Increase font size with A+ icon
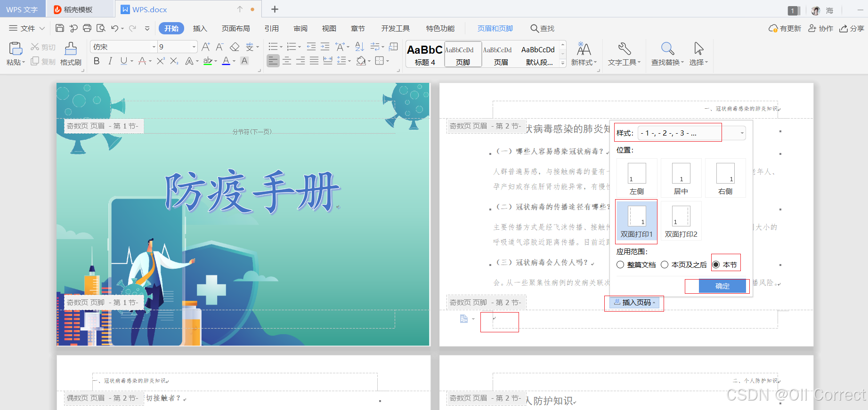The width and height of the screenshot is (868, 410). click(206, 47)
